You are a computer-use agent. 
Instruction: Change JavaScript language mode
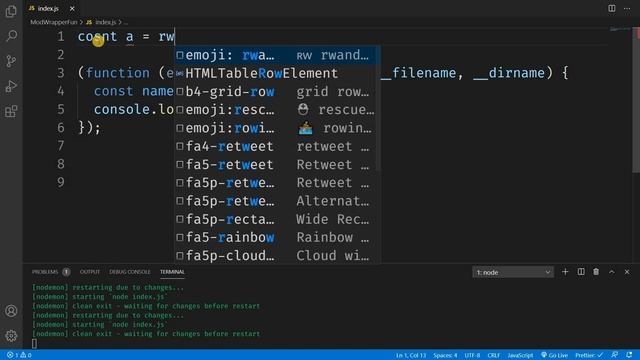520,355
